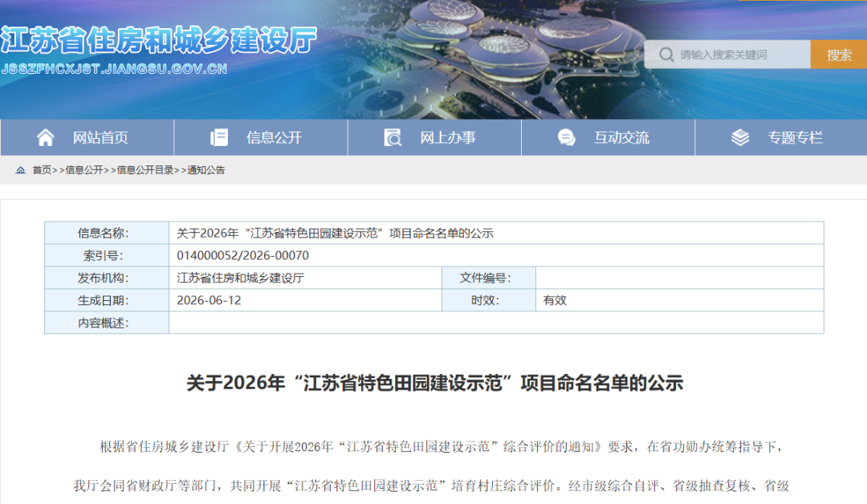Click the paragraph line starting 根据省住房城乡建设厅
The image size is (867, 504).
tap(442, 446)
